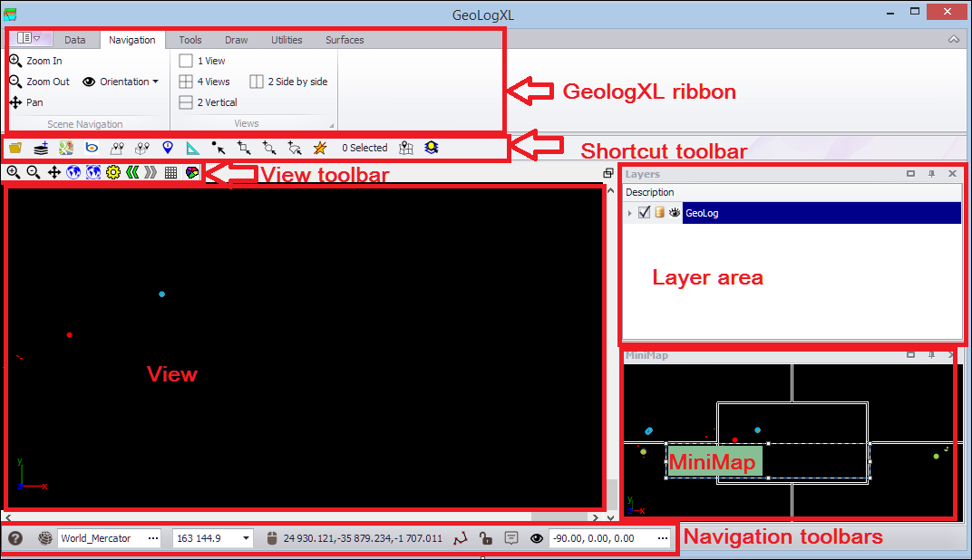Toggle the grid icon in view toolbar

pos(170,172)
